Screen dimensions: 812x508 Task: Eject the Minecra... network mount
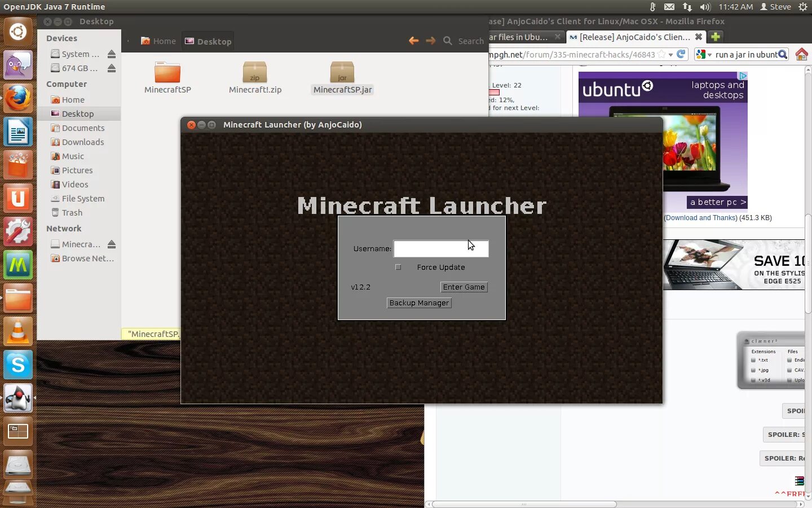(112, 244)
